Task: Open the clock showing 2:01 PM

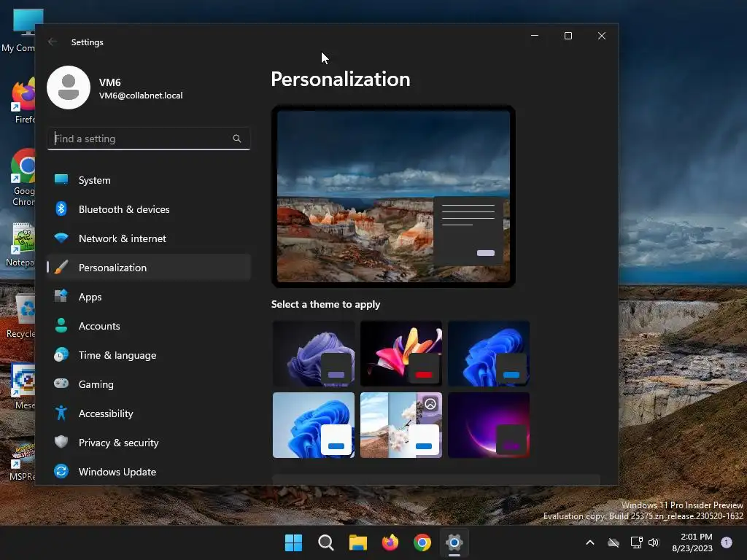Action: click(x=692, y=542)
